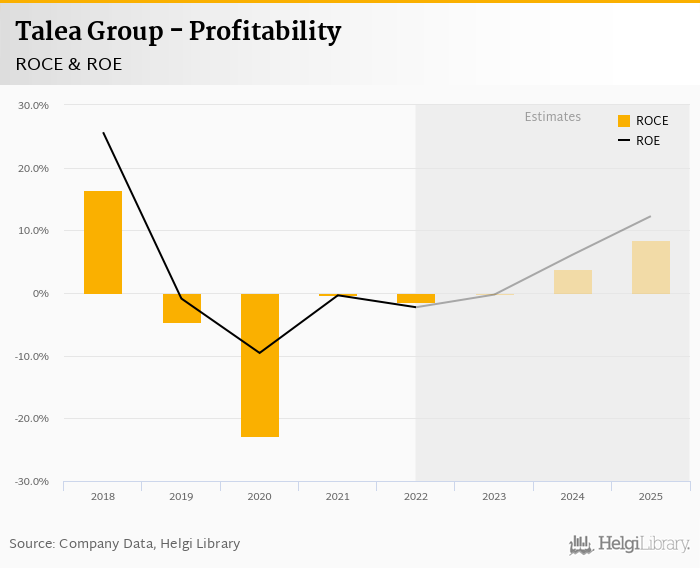
Task: Select the 2018 ROCE bar
Action: click(x=103, y=242)
